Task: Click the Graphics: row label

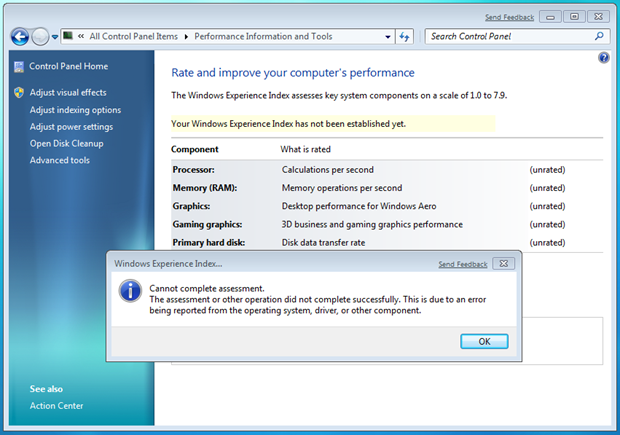Action: pyautogui.click(x=191, y=206)
